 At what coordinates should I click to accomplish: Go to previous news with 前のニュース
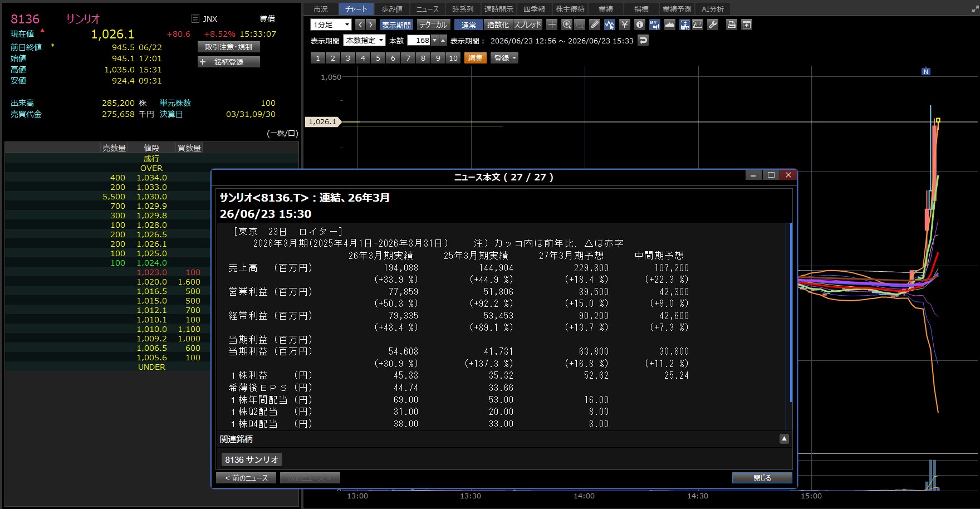coord(246,478)
